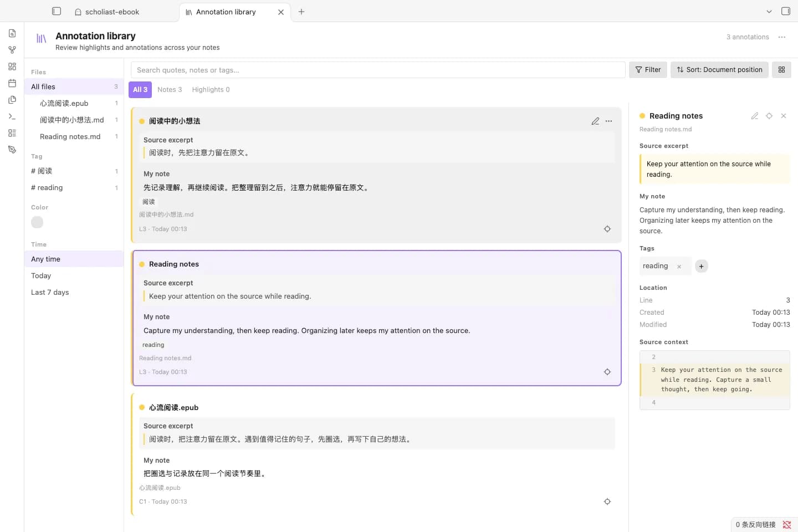Jump to source from 心流阅读.epub card
The image size is (798, 532).
(607, 502)
